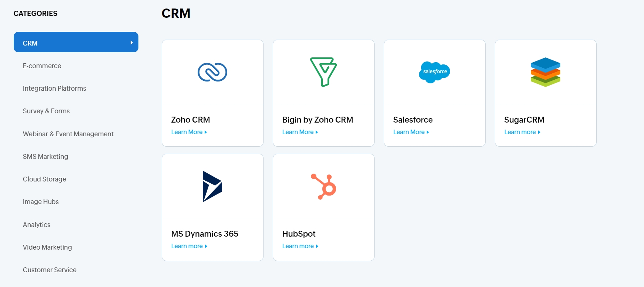Click the MS Dynamics 365 logo
644x287 pixels.
pos(212,186)
